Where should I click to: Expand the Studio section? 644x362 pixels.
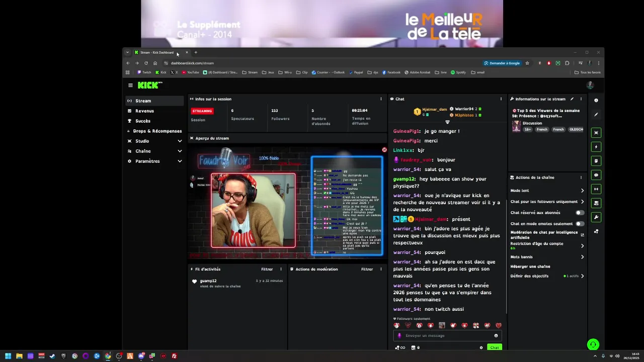click(155, 141)
